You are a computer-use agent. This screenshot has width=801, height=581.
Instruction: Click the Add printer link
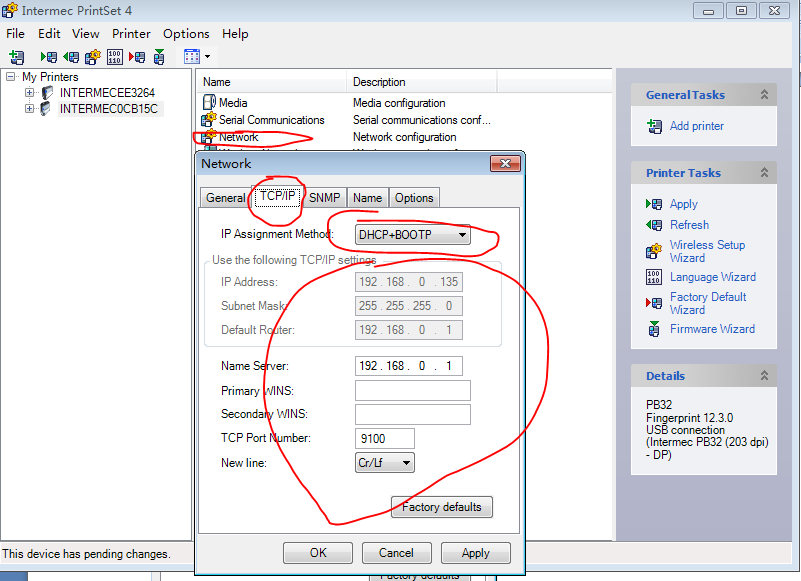[697, 126]
